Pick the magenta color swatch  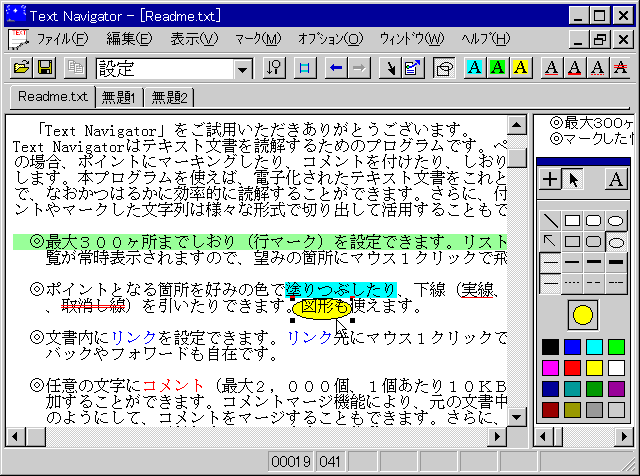[x=551, y=368]
